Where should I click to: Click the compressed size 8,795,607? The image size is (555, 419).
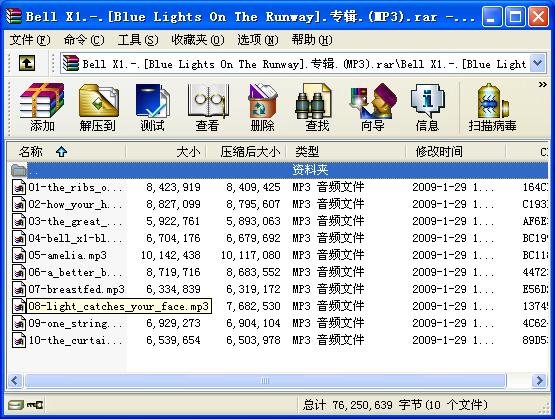point(253,204)
